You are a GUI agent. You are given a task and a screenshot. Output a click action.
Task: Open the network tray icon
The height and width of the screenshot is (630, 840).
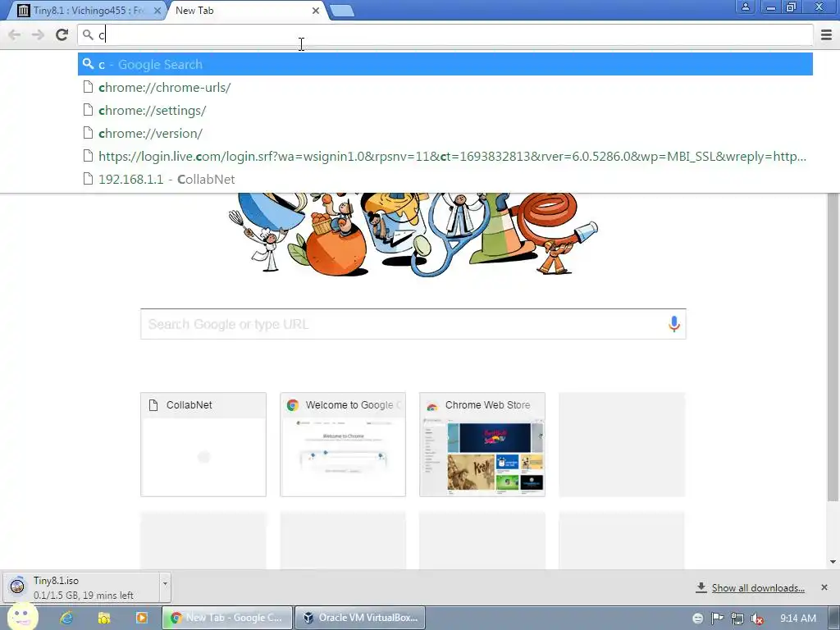click(x=737, y=619)
